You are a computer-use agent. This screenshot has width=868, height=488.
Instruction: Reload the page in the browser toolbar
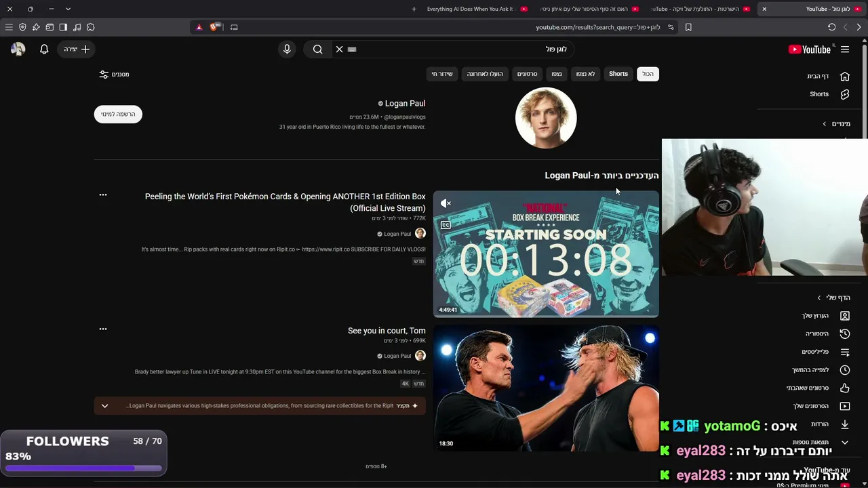[x=831, y=27]
